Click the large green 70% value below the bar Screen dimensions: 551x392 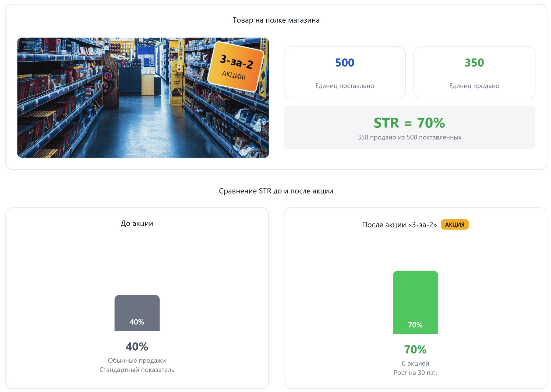tap(415, 350)
